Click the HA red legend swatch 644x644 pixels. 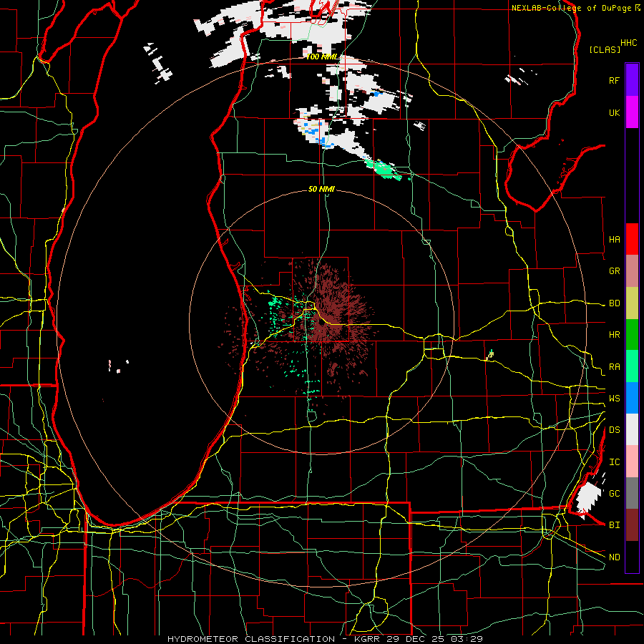(632, 239)
